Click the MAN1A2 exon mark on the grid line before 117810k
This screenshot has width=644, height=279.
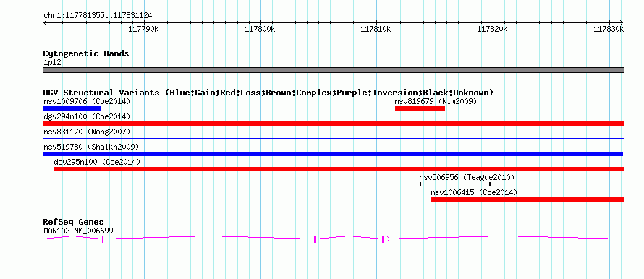pos(315,239)
